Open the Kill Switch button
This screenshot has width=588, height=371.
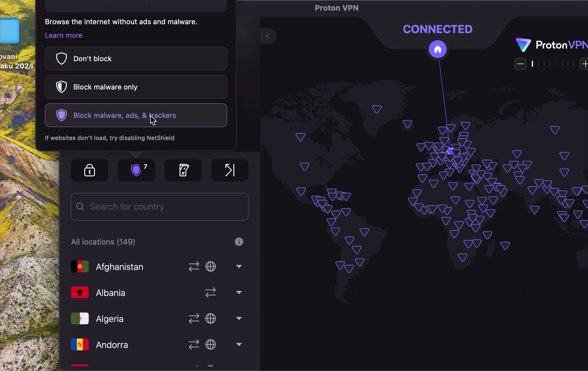click(183, 170)
